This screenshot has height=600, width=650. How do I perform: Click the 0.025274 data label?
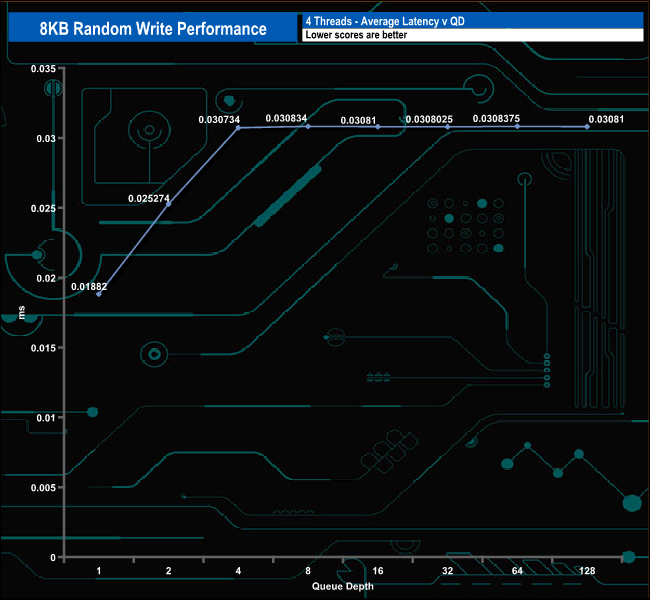tap(149, 199)
